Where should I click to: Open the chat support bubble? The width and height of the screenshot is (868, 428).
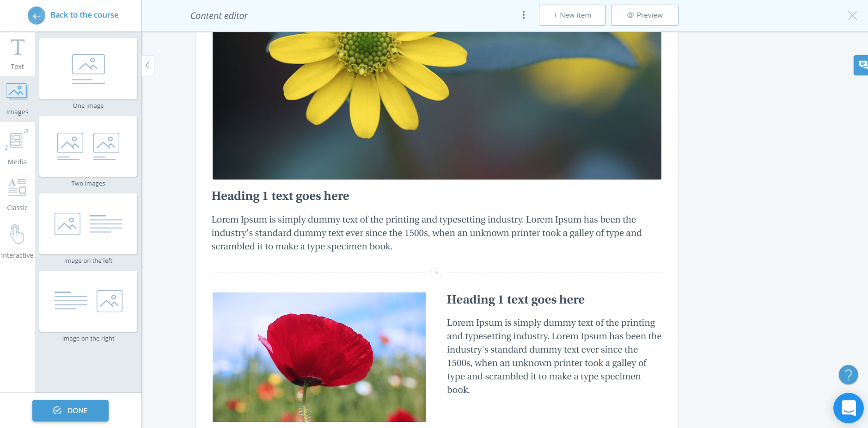pos(848,408)
